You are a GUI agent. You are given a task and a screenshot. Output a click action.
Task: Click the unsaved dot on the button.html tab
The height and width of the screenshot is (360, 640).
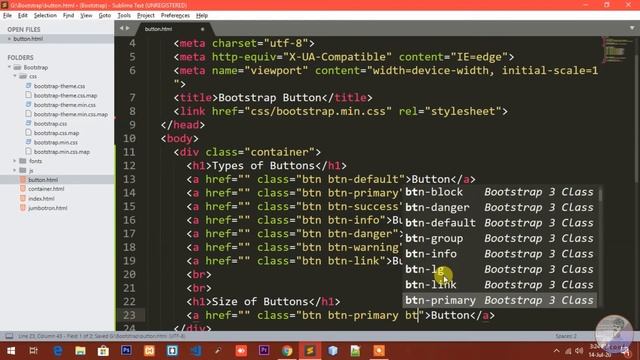[202, 29]
